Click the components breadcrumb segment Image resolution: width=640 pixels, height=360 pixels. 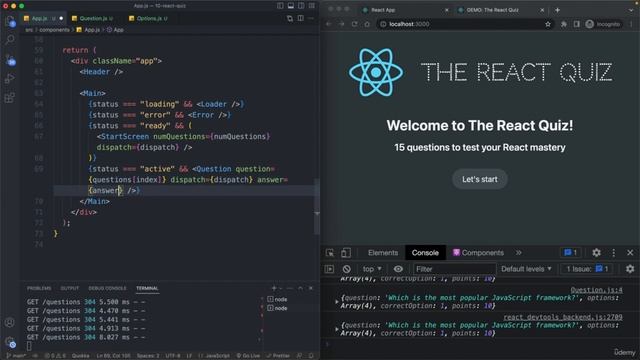54,30
